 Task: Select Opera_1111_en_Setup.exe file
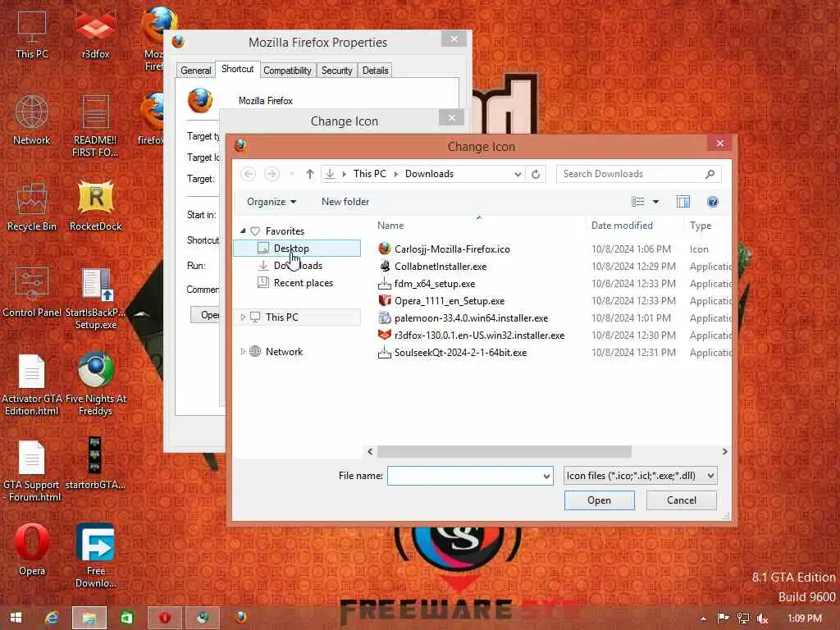449,301
